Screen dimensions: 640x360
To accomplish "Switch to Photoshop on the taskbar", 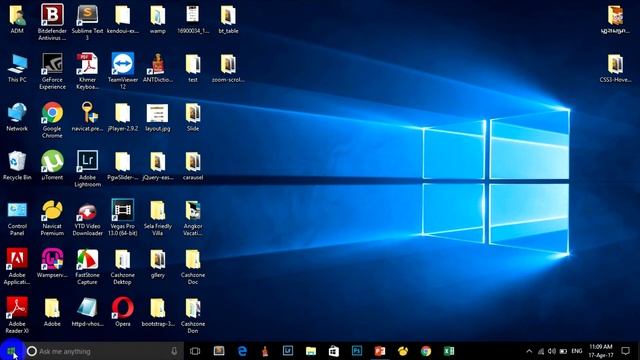I will (357, 351).
